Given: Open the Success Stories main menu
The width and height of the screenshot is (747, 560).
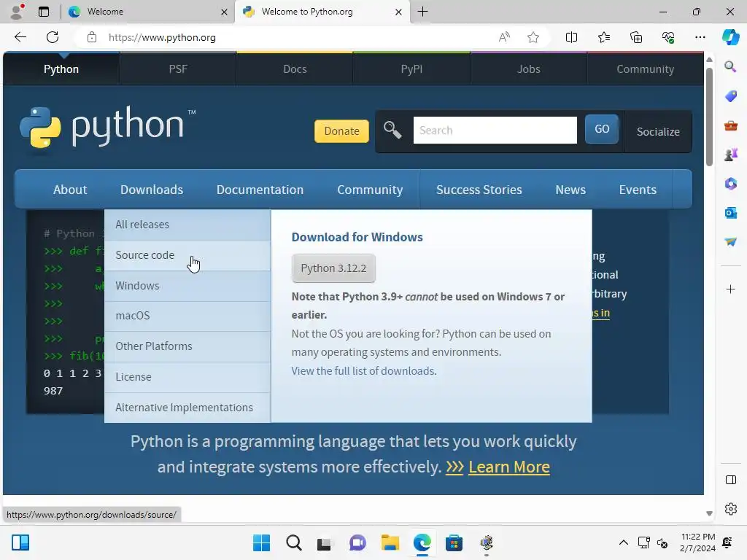Looking at the screenshot, I should click(x=479, y=190).
